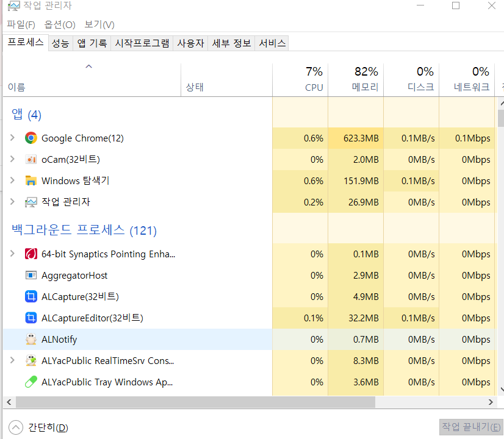The image size is (504, 439).
Task: Expand the Google Chrome(12) process group
Action: tap(12, 138)
